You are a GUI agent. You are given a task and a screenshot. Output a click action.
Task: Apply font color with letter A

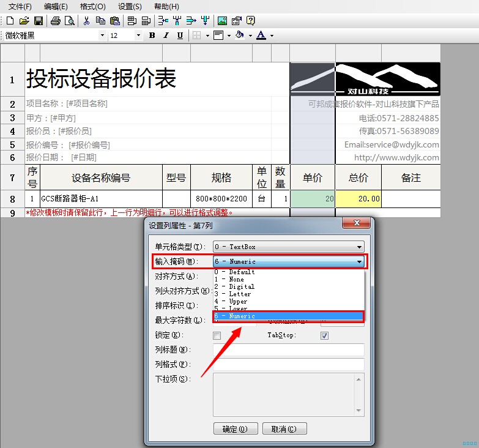tap(261, 35)
